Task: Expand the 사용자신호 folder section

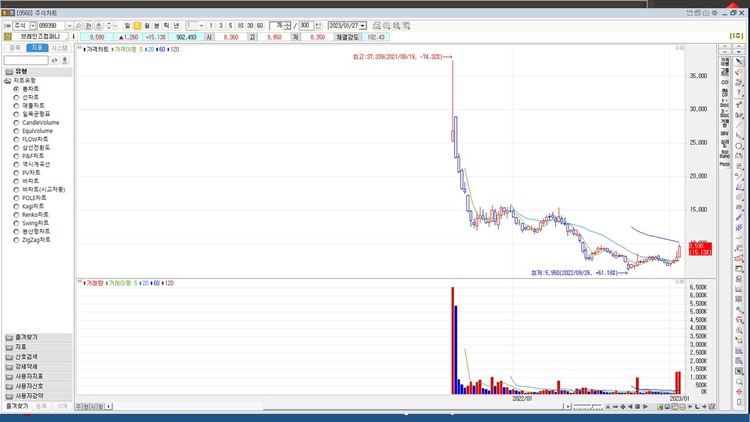Action: pyautogui.click(x=38, y=386)
